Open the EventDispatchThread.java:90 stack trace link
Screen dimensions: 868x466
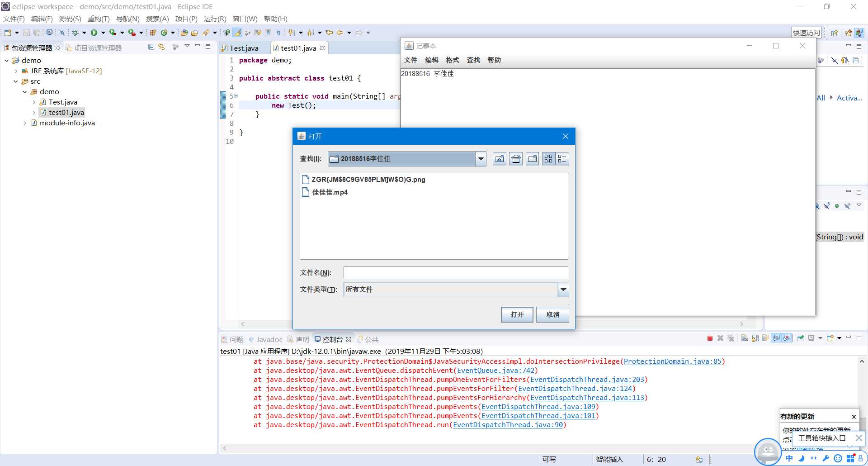click(508, 425)
